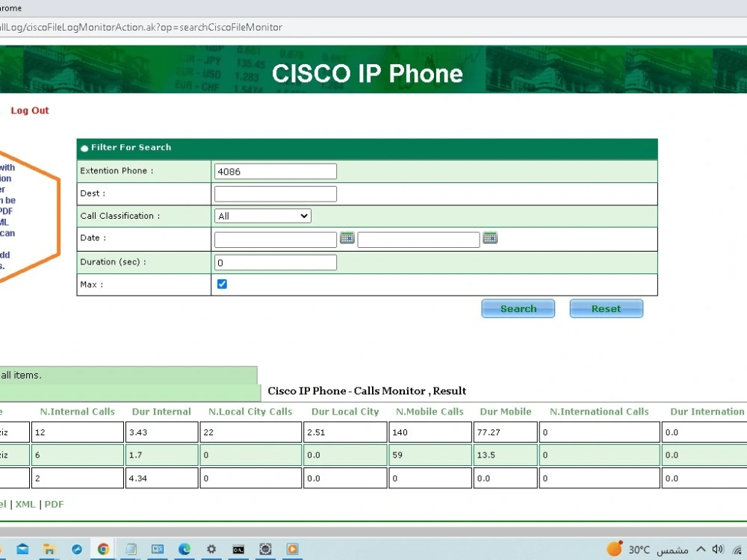
Task: Show hidden system tray icons
Action: click(701, 549)
